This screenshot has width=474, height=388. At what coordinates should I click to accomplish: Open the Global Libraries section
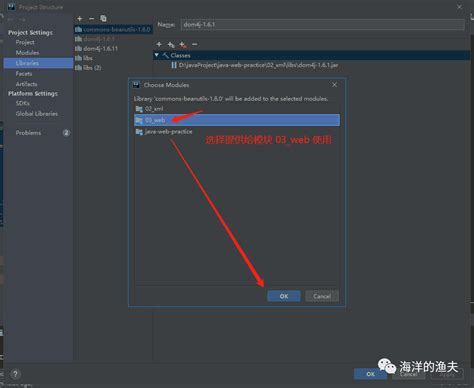pos(37,114)
